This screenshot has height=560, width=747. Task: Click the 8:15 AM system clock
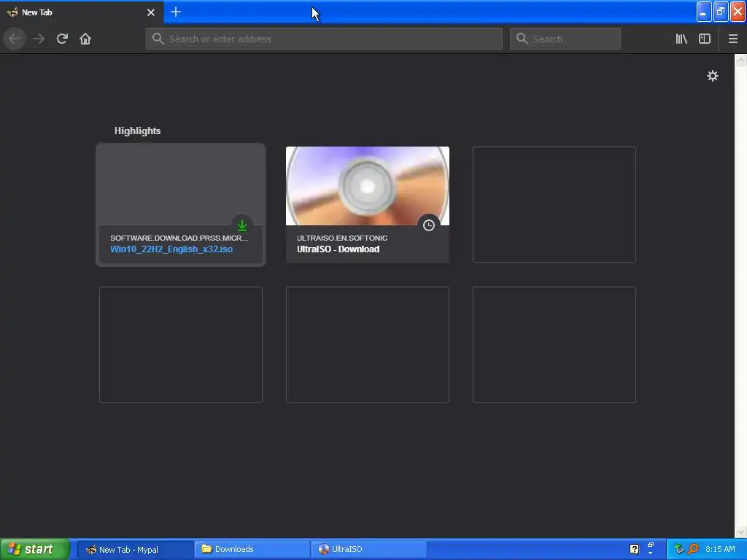[x=720, y=549]
